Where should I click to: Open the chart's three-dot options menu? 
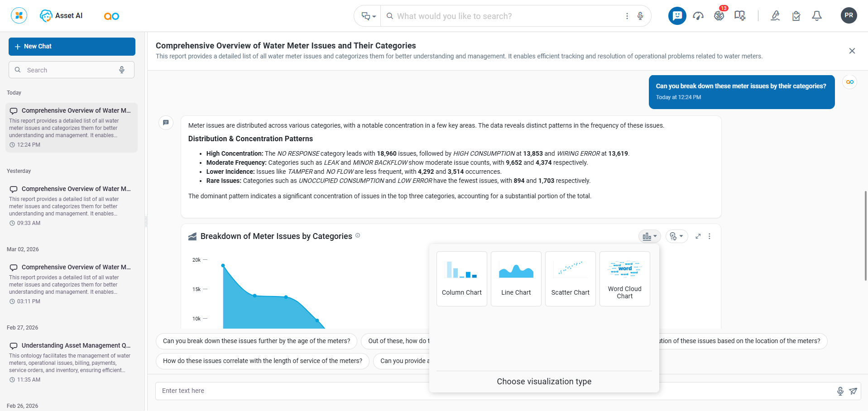tap(709, 236)
